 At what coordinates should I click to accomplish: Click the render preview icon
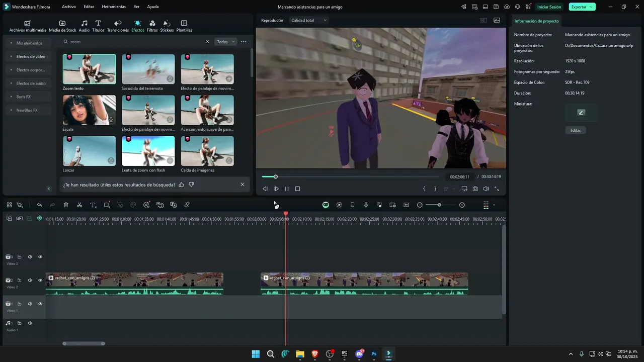(339, 205)
